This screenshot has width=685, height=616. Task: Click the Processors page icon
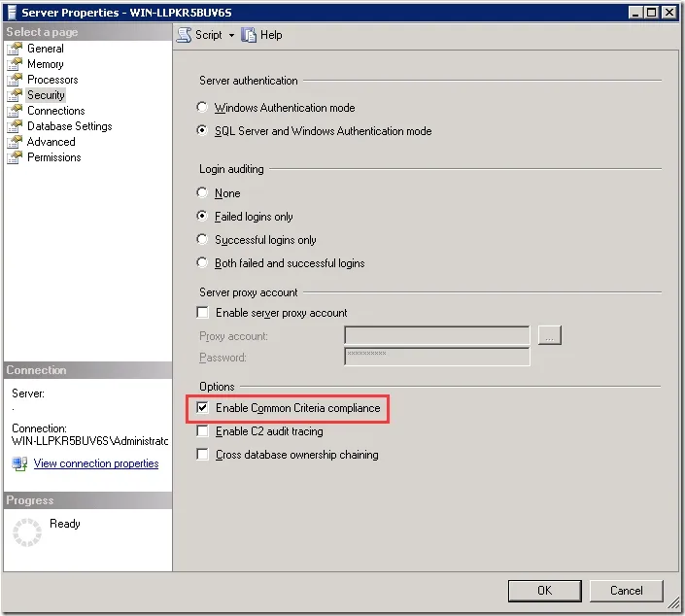coord(15,80)
